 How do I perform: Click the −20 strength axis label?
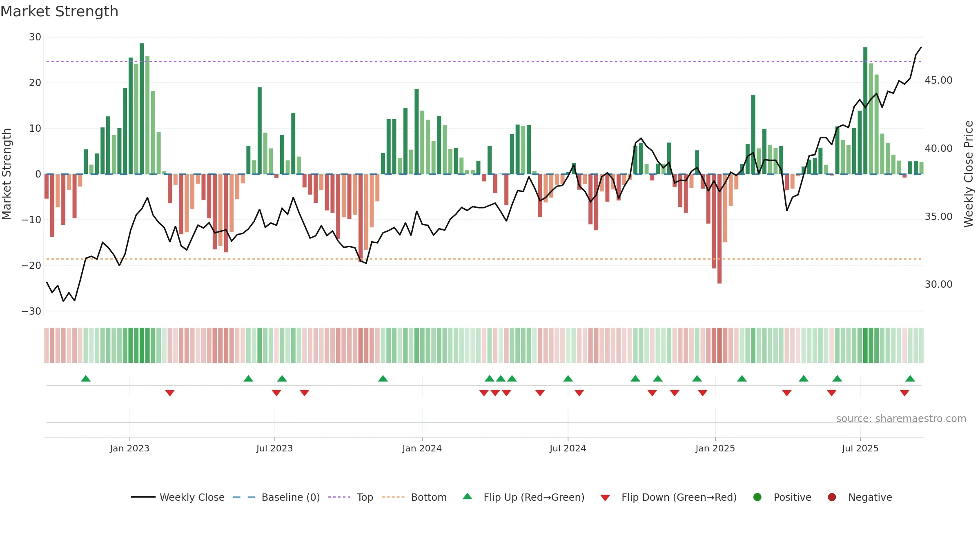pyautogui.click(x=31, y=266)
